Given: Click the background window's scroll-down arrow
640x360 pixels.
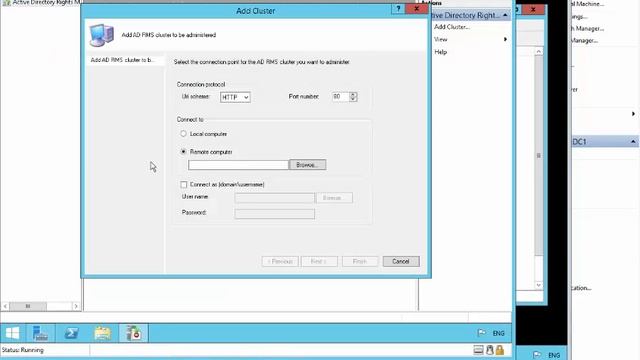Looking at the screenshot, I should click(539, 285).
